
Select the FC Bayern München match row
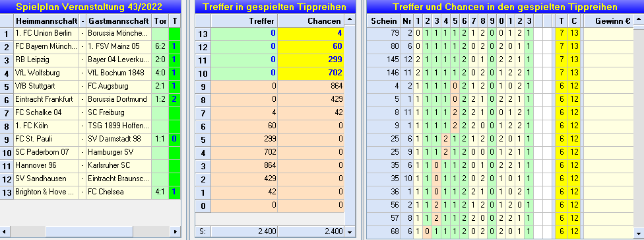[x=90, y=46]
